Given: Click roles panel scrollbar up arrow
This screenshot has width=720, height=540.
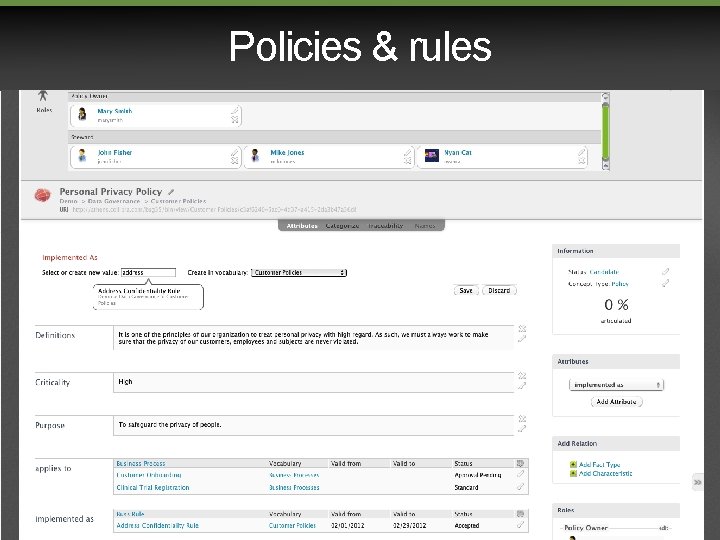Looking at the screenshot, I should tap(606, 97).
